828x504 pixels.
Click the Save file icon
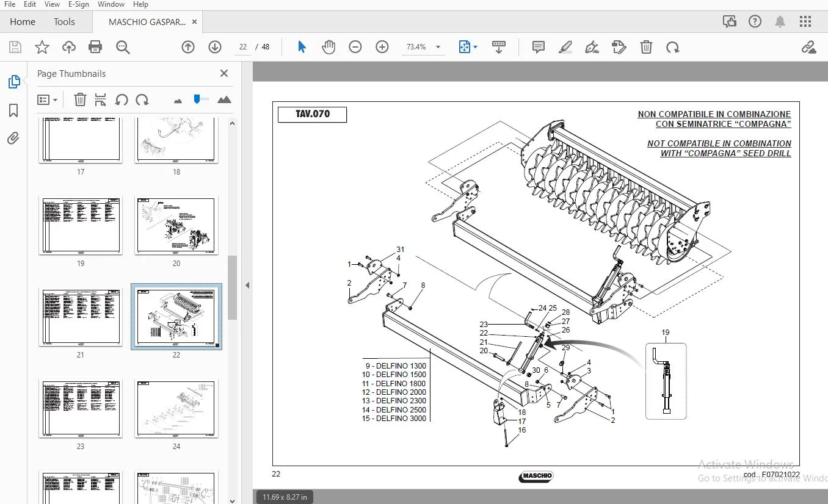(x=15, y=47)
